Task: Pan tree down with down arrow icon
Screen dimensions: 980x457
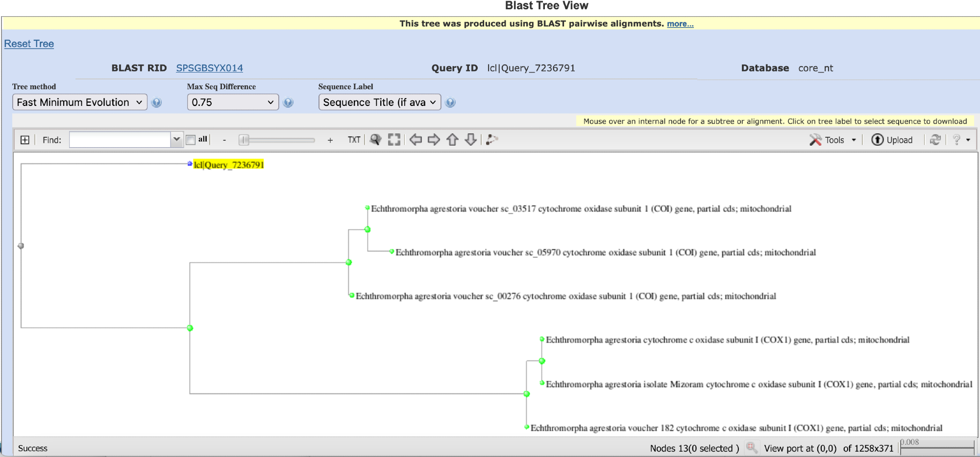Action: (x=470, y=140)
